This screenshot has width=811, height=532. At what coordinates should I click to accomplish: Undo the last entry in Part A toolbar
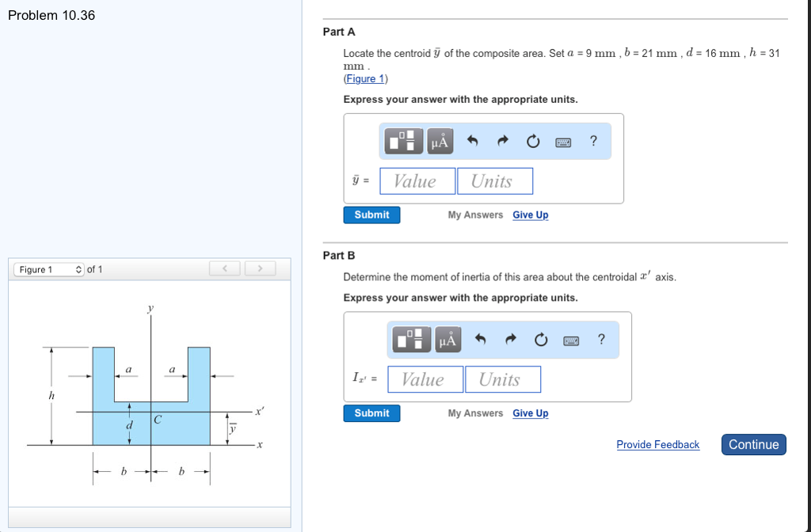(475, 140)
